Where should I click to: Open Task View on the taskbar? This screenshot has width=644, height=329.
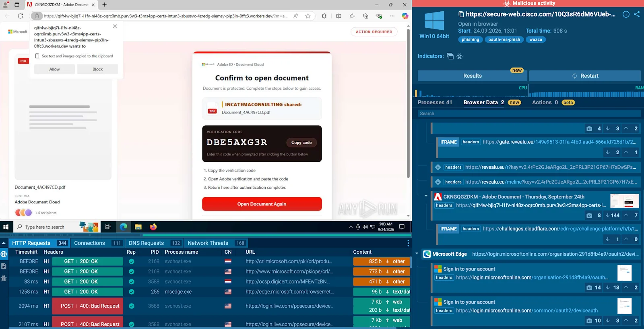tap(108, 227)
